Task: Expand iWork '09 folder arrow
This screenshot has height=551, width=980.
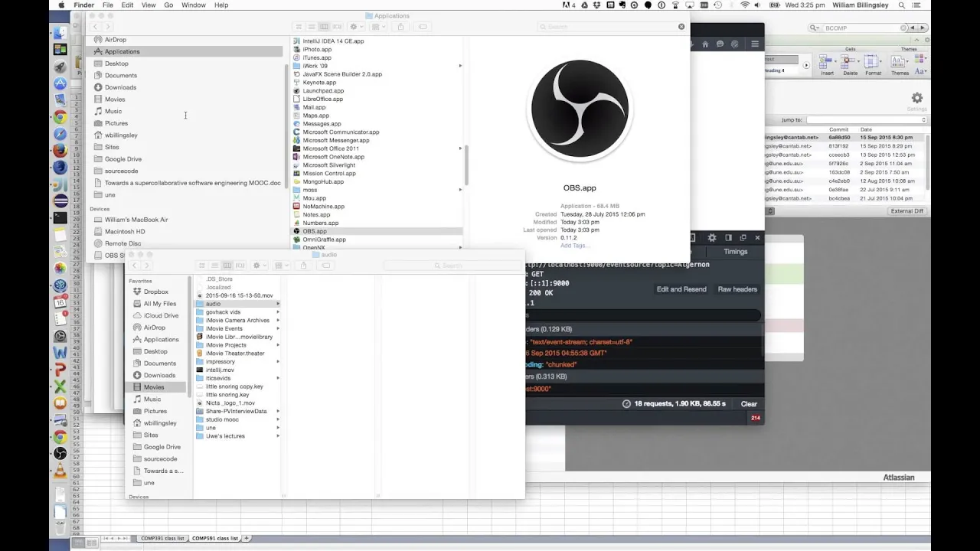Action: point(460,66)
